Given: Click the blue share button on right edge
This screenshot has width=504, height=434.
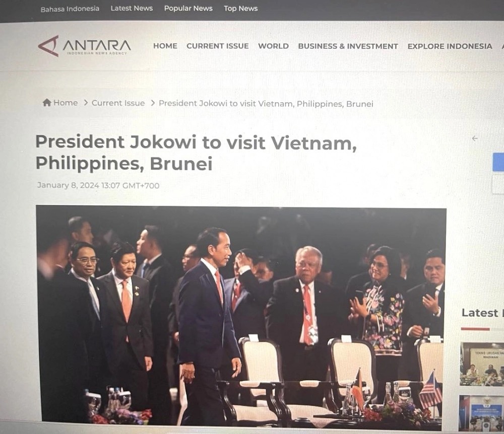Looking at the screenshot, I should point(498,162).
